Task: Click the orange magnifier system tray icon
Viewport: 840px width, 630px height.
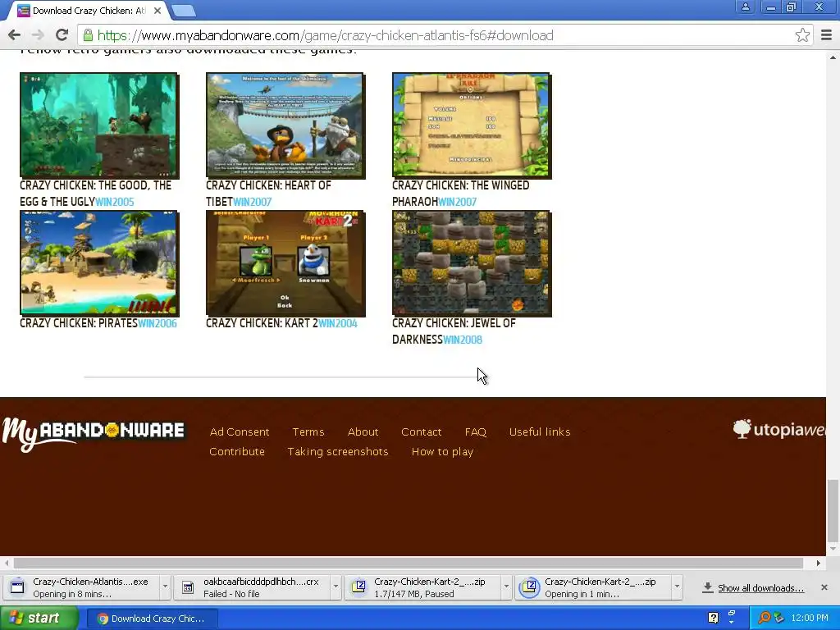Action: 765,618
